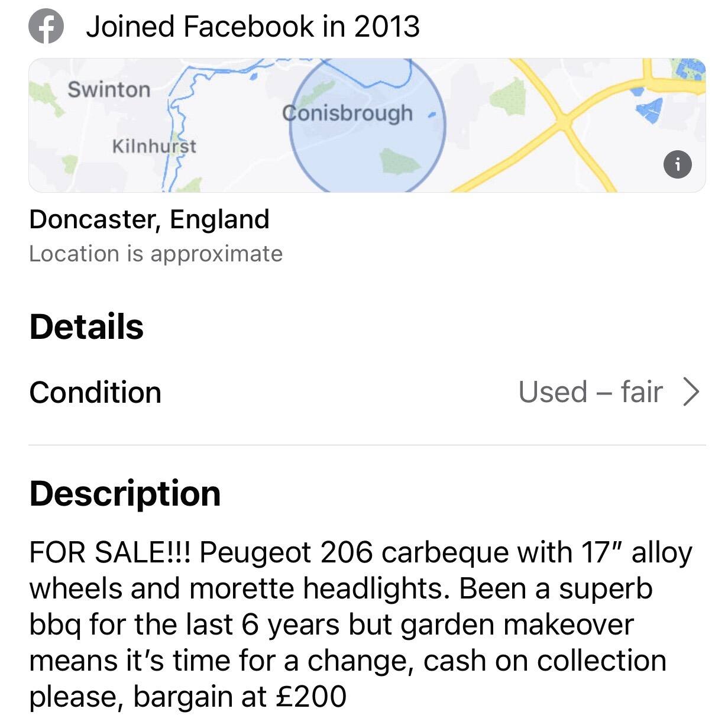
Task: Click the Condition row label
Action: [x=95, y=393]
